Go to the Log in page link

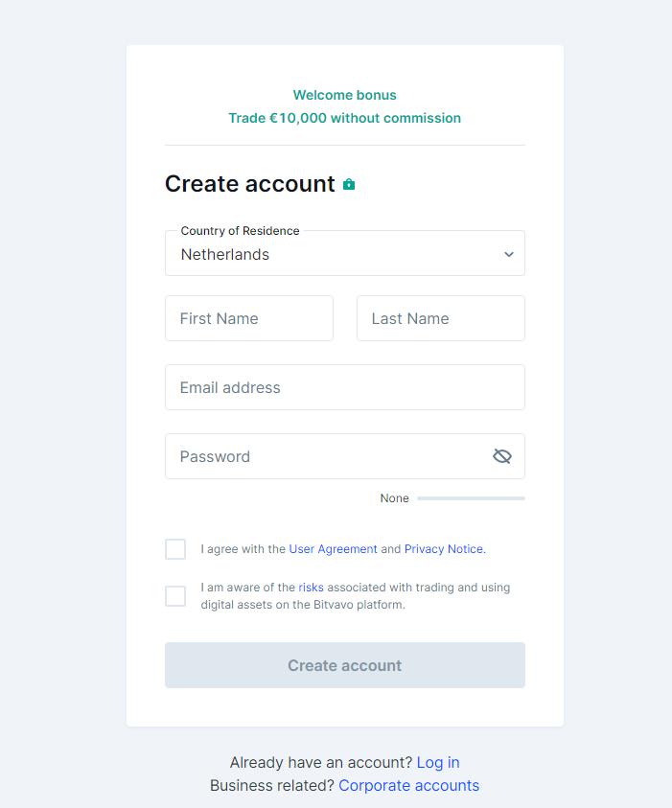point(438,762)
